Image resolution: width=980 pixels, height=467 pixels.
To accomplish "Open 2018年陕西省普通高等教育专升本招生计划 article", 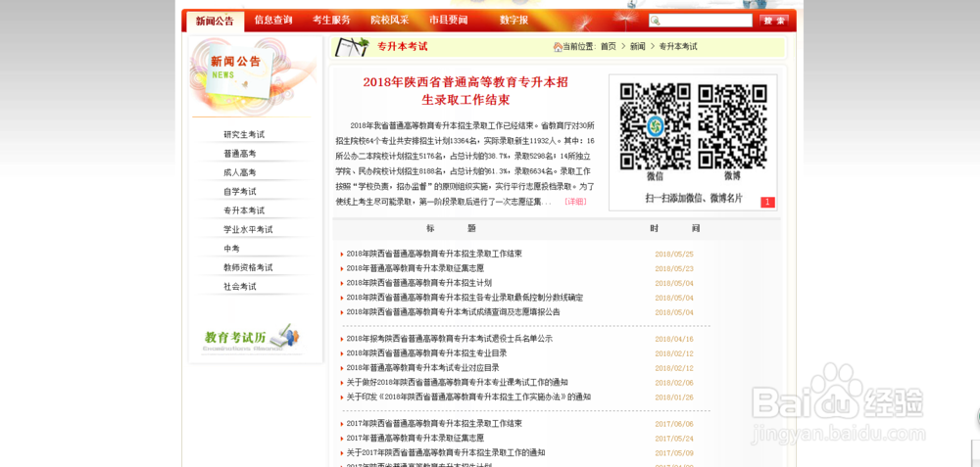I will pos(418,283).
